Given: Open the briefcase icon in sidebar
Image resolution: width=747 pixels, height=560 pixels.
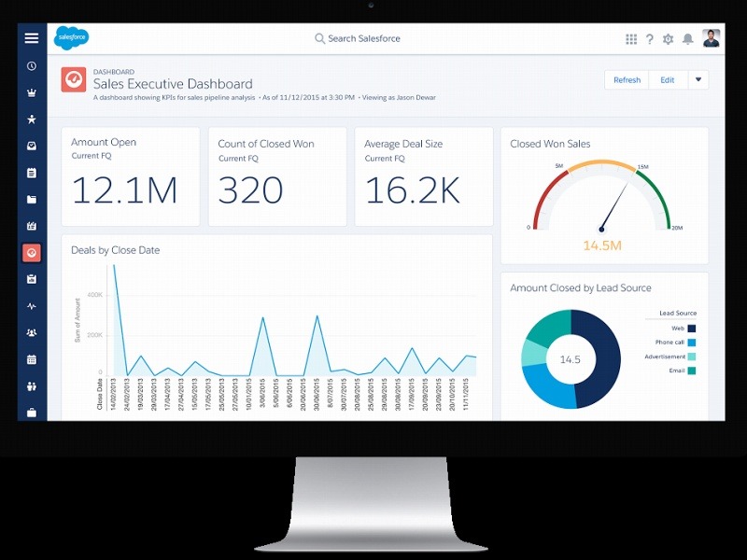Looking at the screenshot, I should tap(32, 413).
